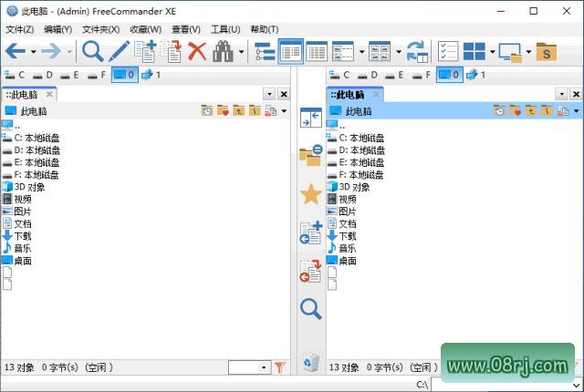Screen dimensions: 584x392
Task: Click the middle bar copy icon with plus
Action: point(311,232)
